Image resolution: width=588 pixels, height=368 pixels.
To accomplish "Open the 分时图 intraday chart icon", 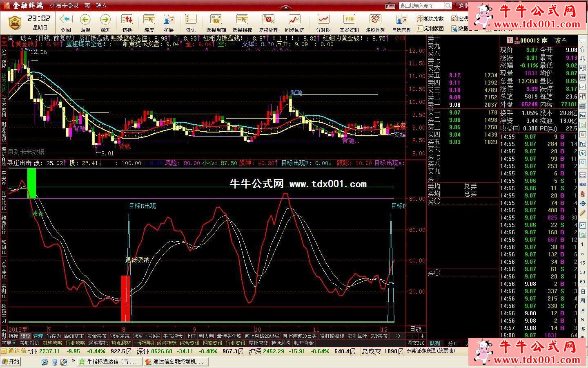I will [323, 20].
